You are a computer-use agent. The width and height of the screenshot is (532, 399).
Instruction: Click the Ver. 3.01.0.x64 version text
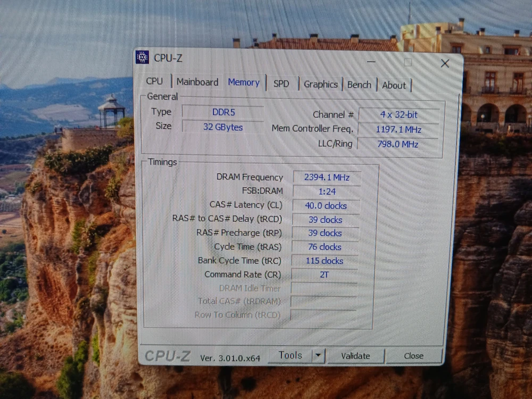point(230,358)
